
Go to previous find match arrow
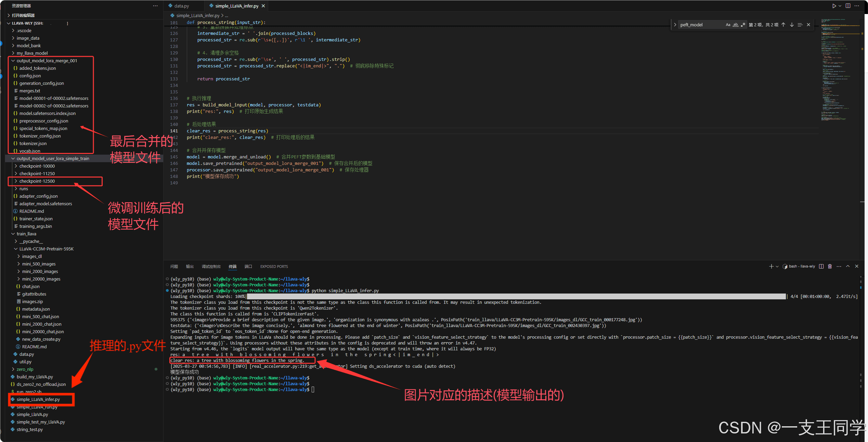tap(783, 25)
